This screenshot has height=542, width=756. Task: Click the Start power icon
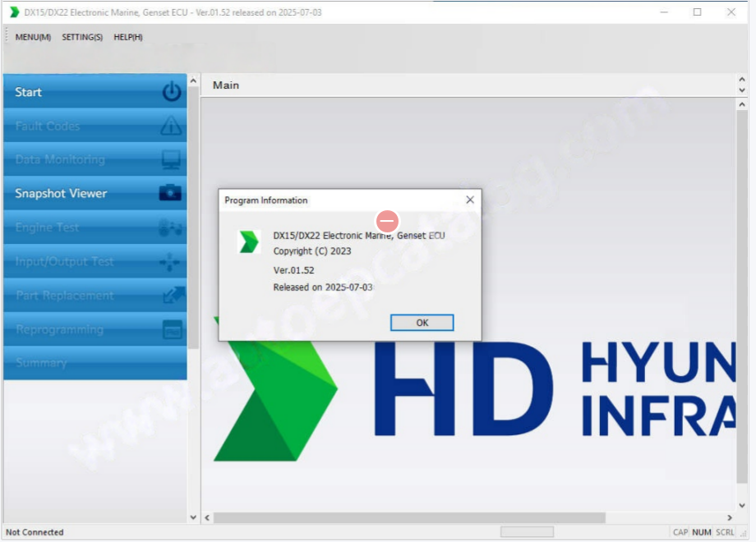[171, 92]
